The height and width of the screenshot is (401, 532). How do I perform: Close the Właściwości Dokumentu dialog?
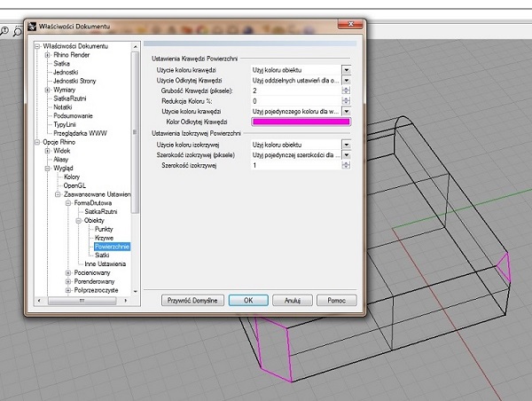tap(351, 26)
